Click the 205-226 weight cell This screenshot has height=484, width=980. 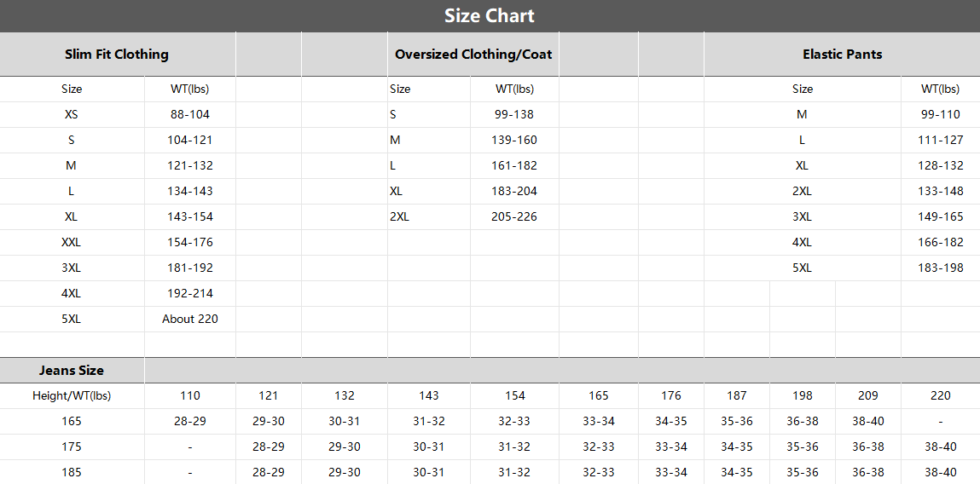(x=514, y=216)
